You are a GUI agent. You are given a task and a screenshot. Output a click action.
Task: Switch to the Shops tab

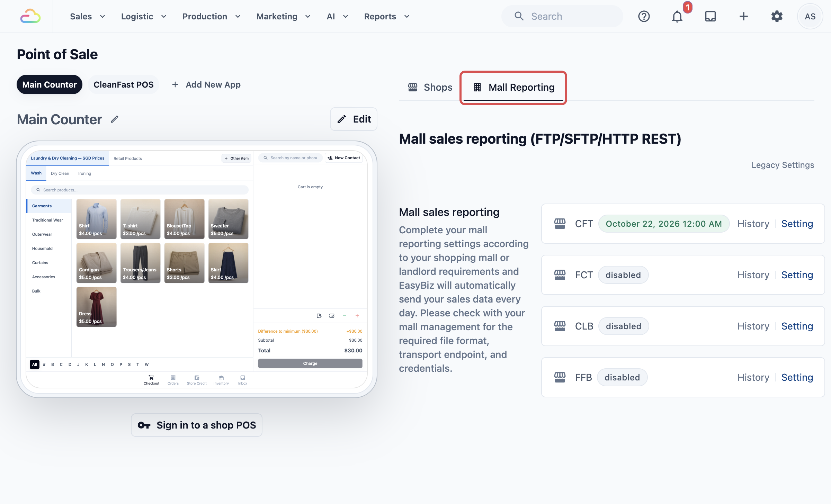[x=430, y=88]
